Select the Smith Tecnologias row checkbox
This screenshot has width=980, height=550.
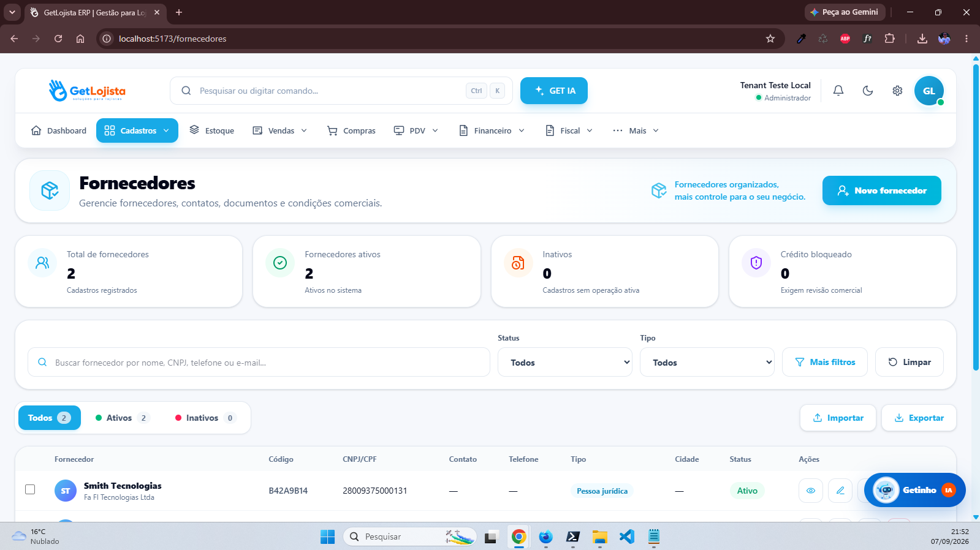(x=30, y=489)
